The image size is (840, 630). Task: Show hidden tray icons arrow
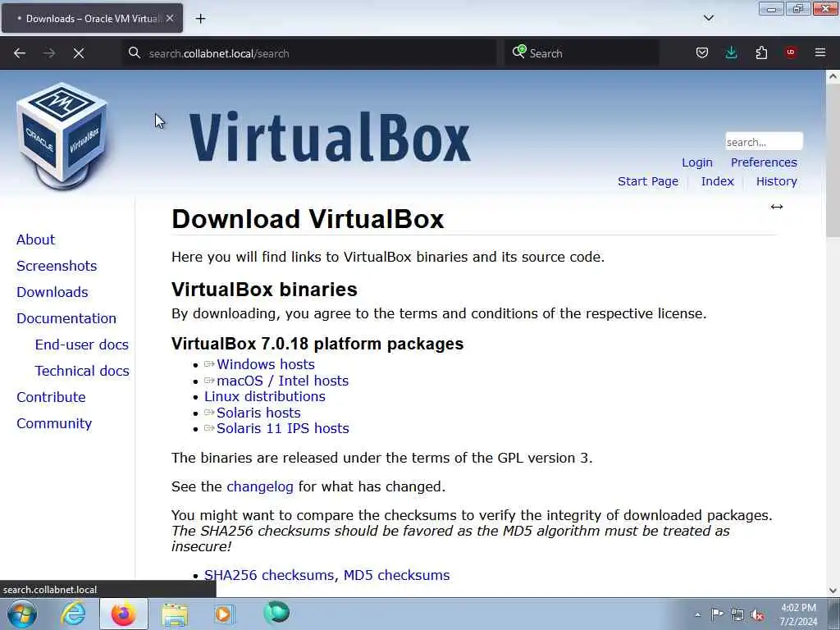click(697, 615)
